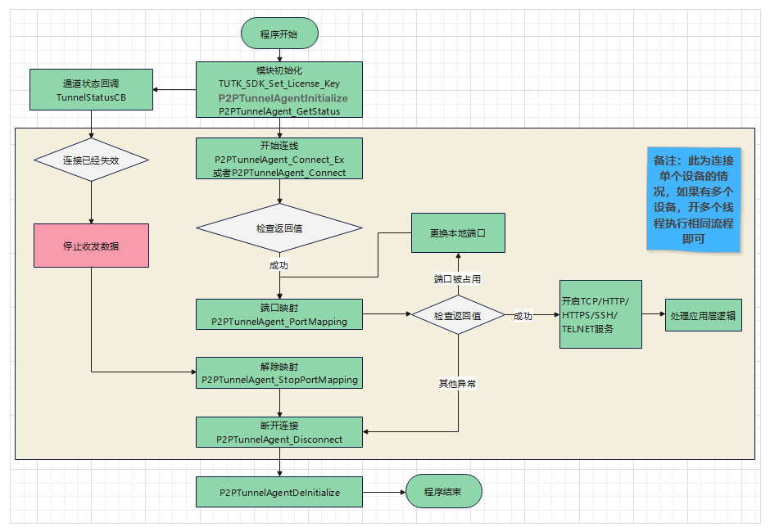Click the P2PTunnelAgent_PortMapping 端口映射 box

tap(279, 313)
